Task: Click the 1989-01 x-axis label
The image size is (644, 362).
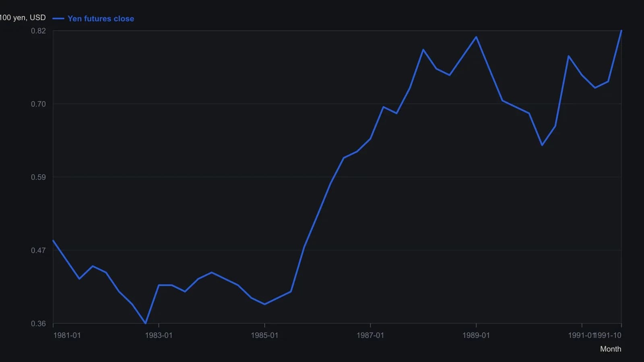Action: [476, 335]
